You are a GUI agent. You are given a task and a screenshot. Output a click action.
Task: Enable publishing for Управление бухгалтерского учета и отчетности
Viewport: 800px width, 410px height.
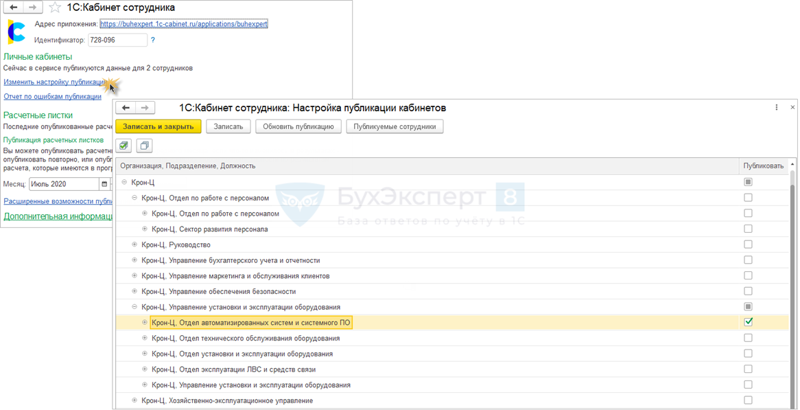pyautogui.click(x=748, y=260)
